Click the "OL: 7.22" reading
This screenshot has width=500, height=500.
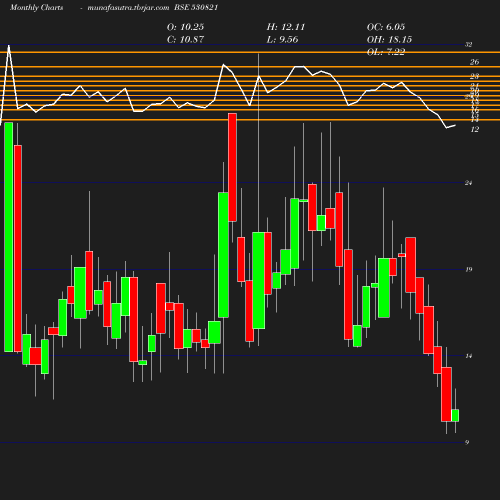coord(386,52)
